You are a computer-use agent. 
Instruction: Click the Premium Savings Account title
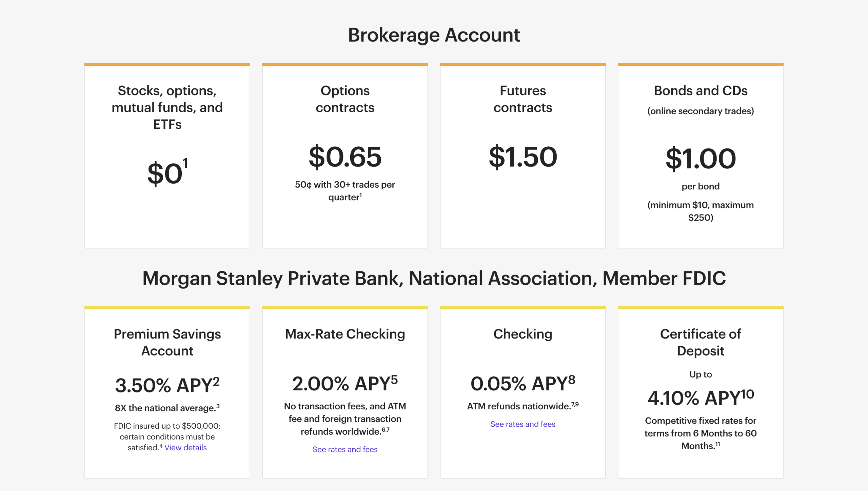(x=167, y=342)
